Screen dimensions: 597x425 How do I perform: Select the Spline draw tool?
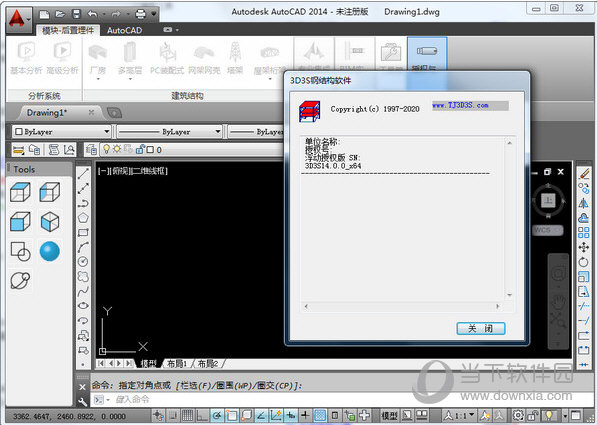click(83, 291)
